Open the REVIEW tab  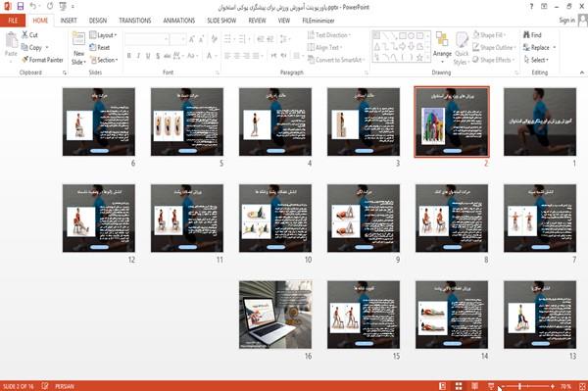pos(257,21)
